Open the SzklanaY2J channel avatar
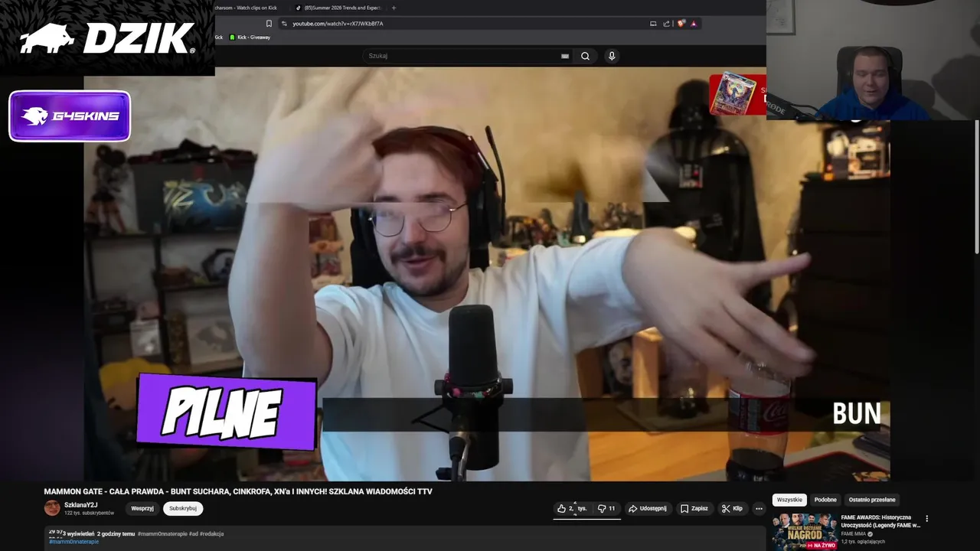 (x=52, y=508)
